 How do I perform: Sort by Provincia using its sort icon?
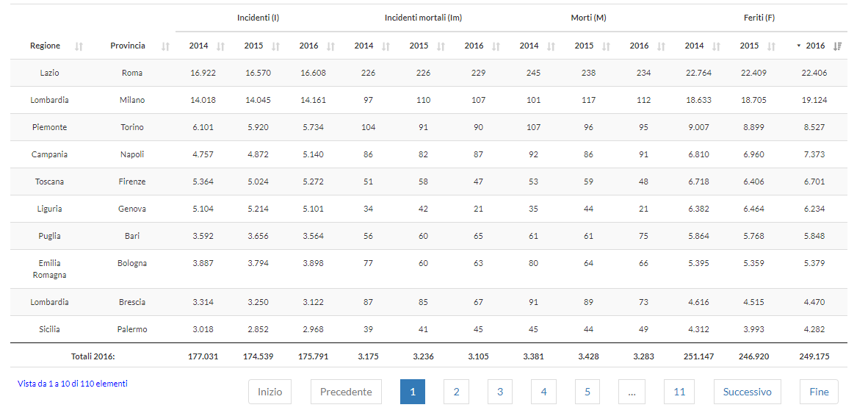(x=165, y=46)
